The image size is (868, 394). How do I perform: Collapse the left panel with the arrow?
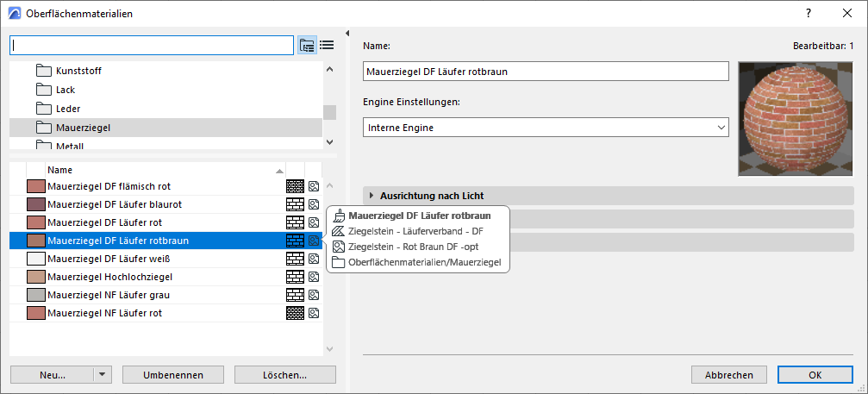tap(347, 34)
